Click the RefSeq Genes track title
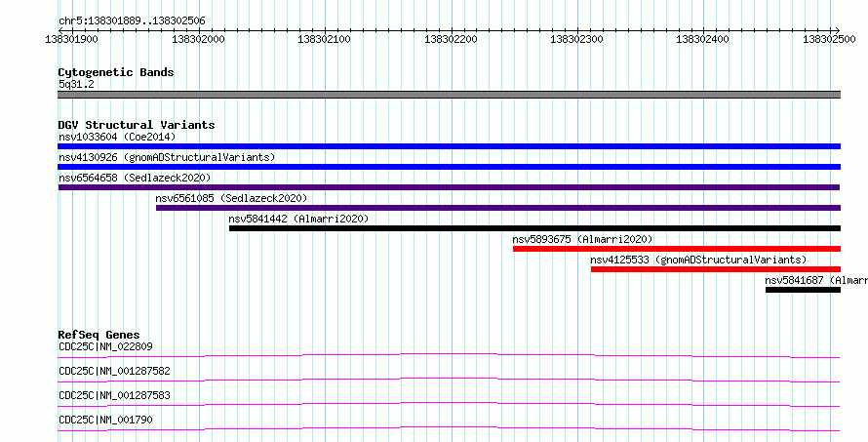The height and width of the screenshot is (442, 868). coord(99,335)
